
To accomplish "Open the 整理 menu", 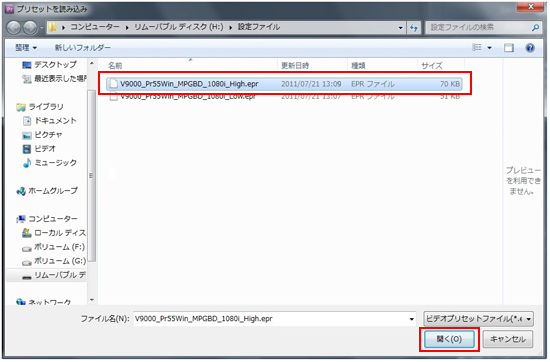I will (26, 47).
